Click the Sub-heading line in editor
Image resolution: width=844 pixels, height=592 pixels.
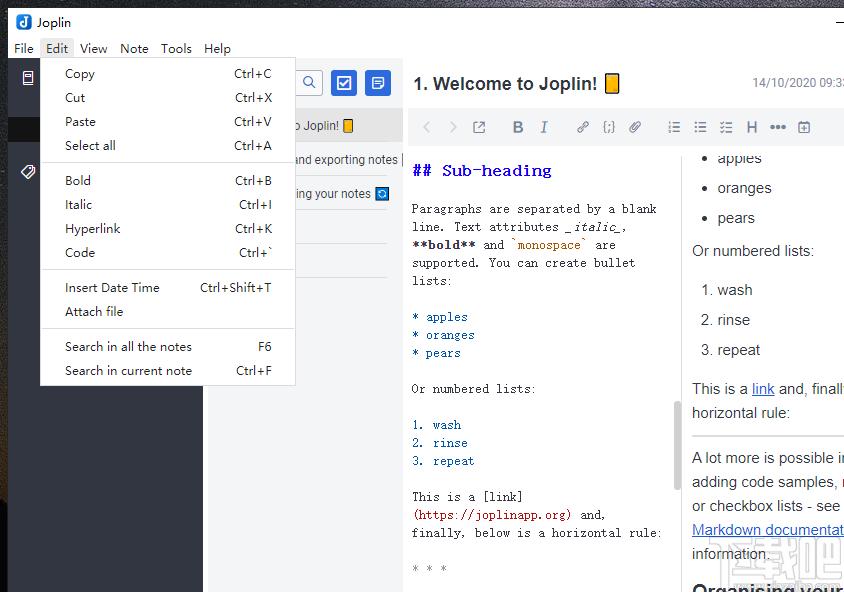tap(482, 171)
